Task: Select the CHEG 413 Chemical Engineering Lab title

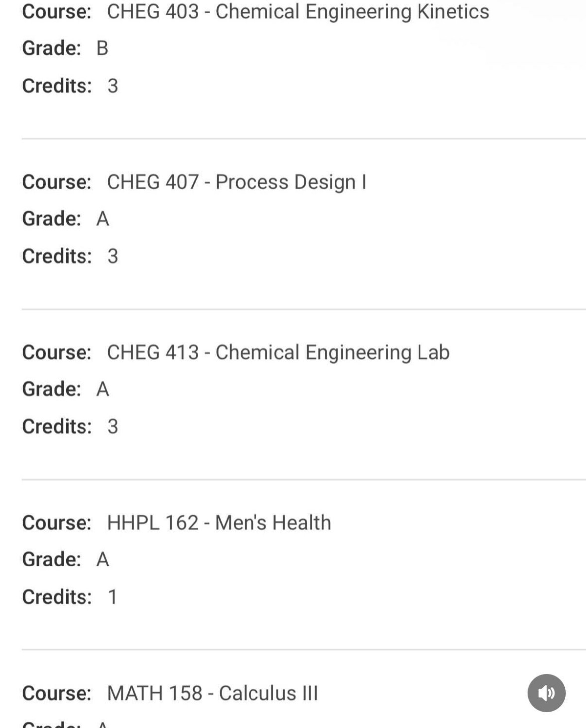Action: pyautogui.click(x=278, y=353)
